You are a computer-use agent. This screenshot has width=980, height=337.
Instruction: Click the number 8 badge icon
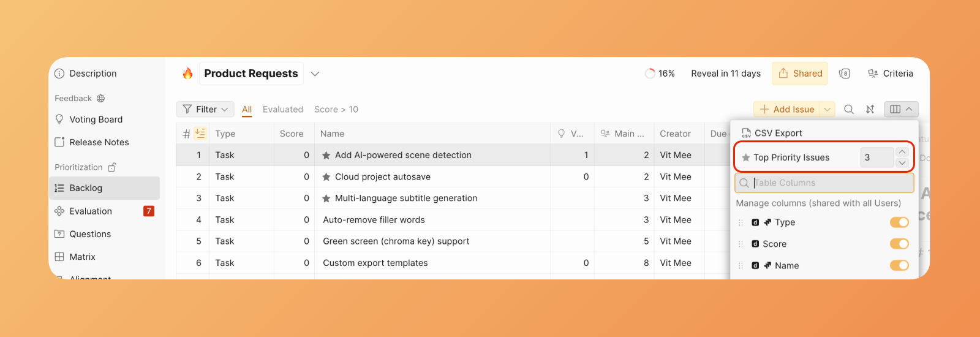tap(845, 74)
